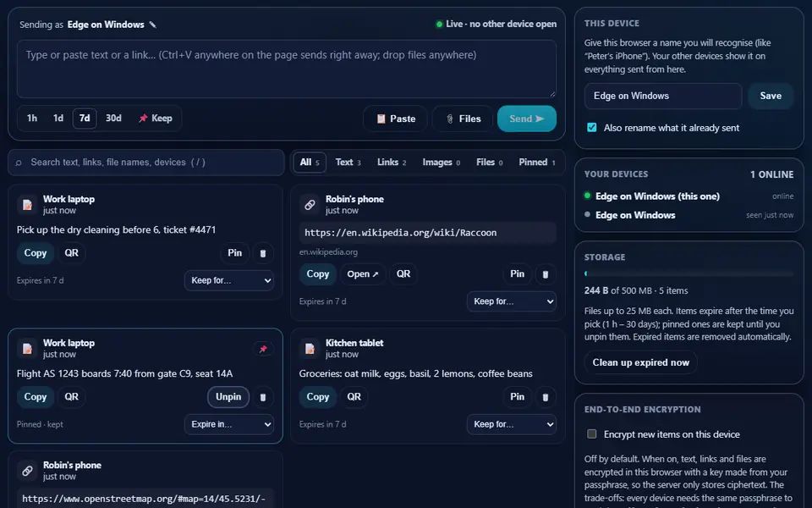812x508 pixels.
Task: Switch to the Pinned tab
Action: point(536,163)
